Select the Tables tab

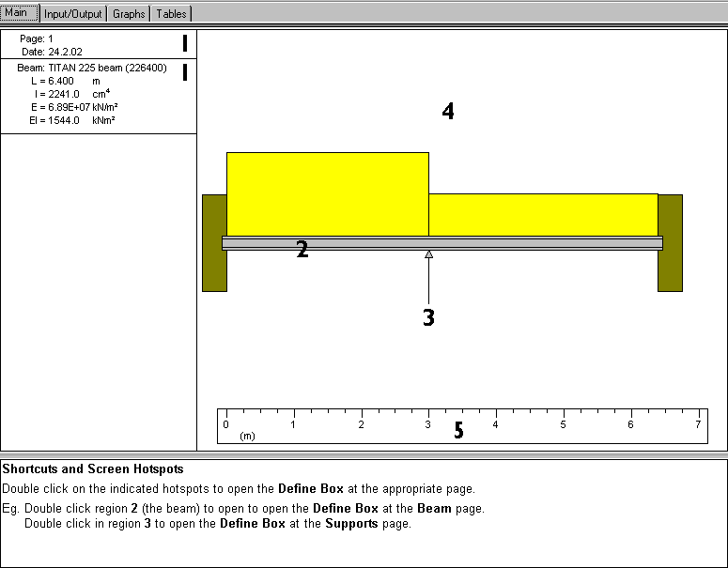(x=171, y=14)
